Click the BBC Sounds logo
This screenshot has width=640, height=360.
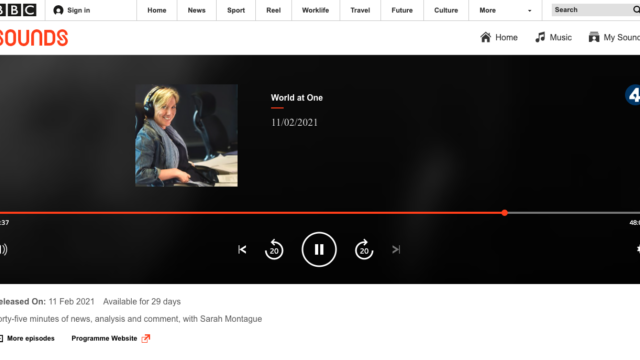pos(33,38)
